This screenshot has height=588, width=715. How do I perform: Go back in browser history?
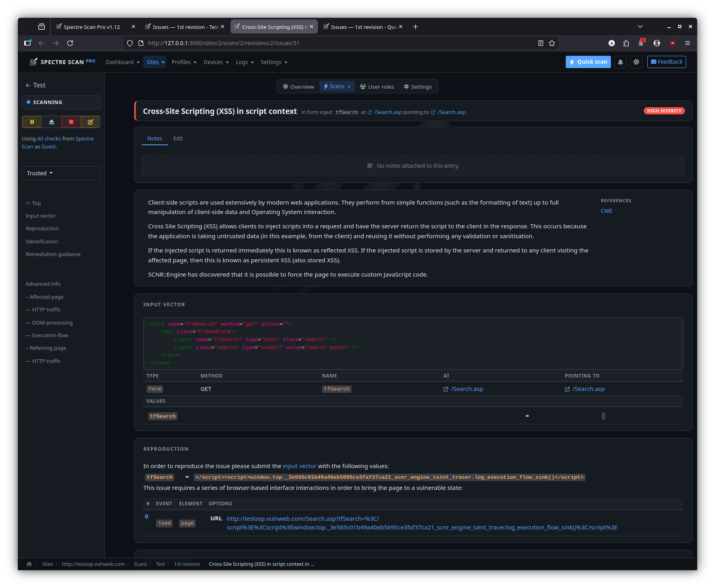(42, 43)
